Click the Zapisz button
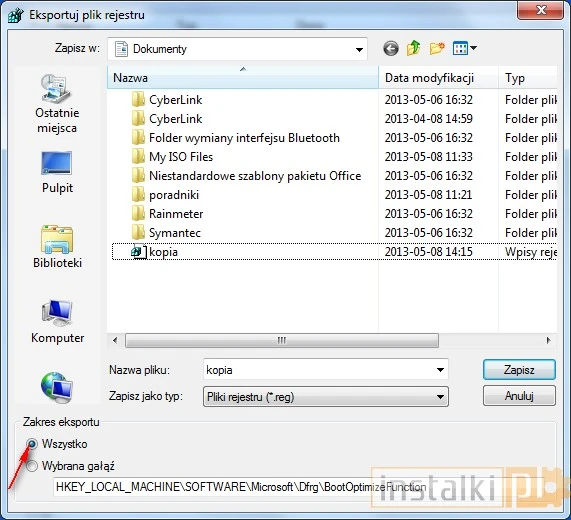The image size is (571, 520). pos(519,370)
